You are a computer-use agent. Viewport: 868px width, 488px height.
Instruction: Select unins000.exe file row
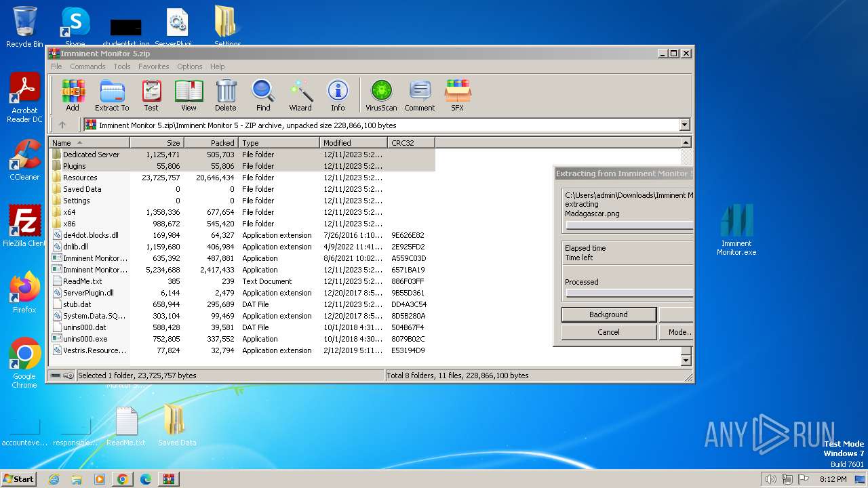tap(241, 339)
